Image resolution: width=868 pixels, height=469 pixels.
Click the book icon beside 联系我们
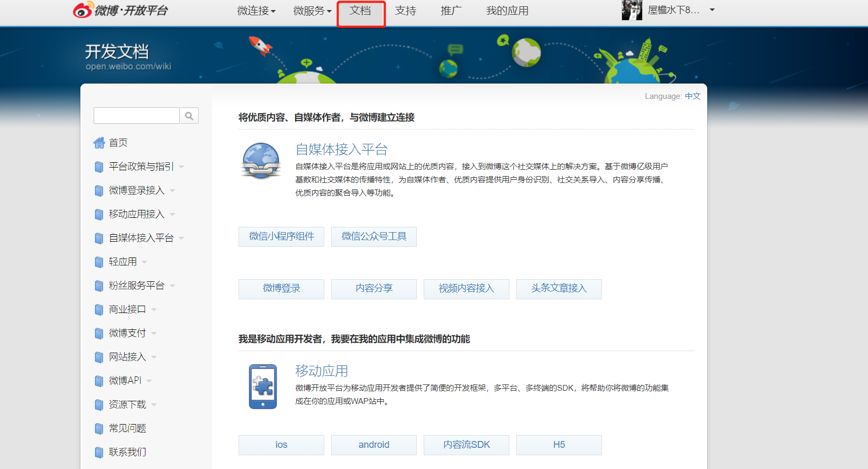point(99,453)
